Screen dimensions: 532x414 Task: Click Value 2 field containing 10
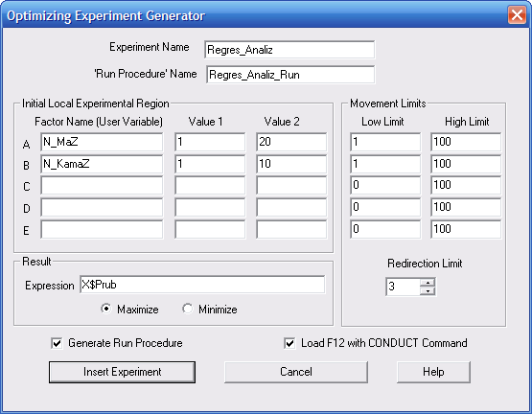pyautogui.click(x=291, y=164)
